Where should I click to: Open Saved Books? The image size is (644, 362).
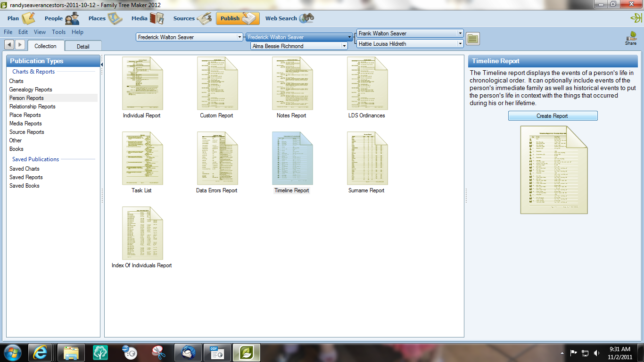pos(25,186)
